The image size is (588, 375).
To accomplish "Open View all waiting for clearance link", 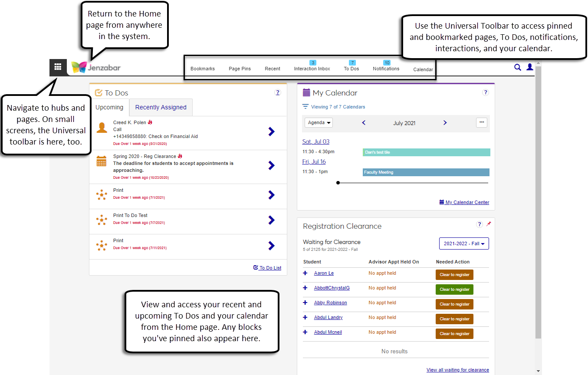I will pos(458,370).
